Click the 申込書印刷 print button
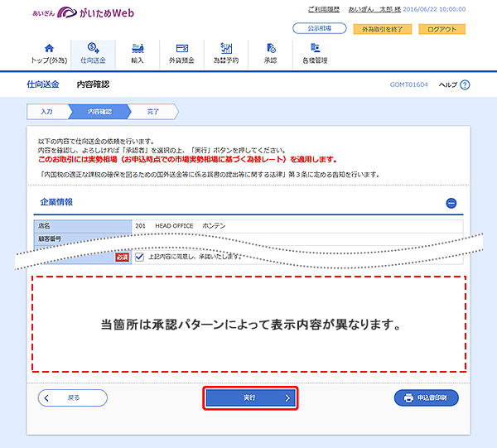The width and height of the screenshot is (497, 448). 426,397
